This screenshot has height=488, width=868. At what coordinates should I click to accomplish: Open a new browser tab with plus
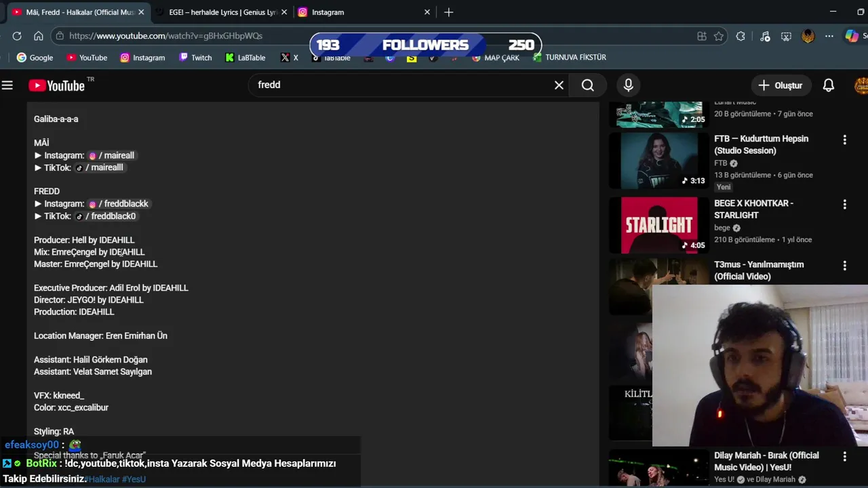(x=448, y=12)
